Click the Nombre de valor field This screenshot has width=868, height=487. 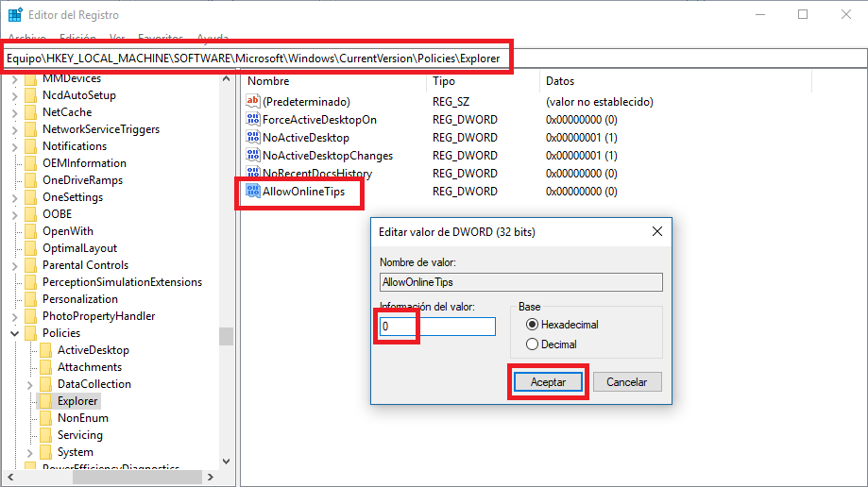(x=521, y=282)
